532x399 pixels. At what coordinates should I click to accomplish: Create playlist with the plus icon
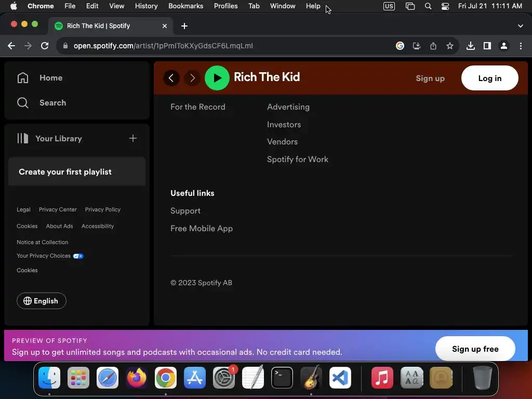133,138
